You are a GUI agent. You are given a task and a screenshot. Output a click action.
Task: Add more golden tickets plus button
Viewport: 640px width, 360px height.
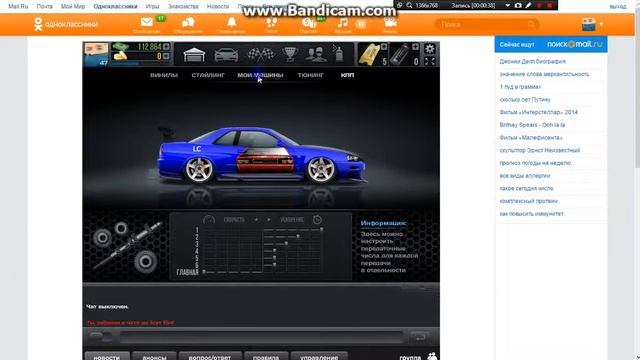point(383,47)
